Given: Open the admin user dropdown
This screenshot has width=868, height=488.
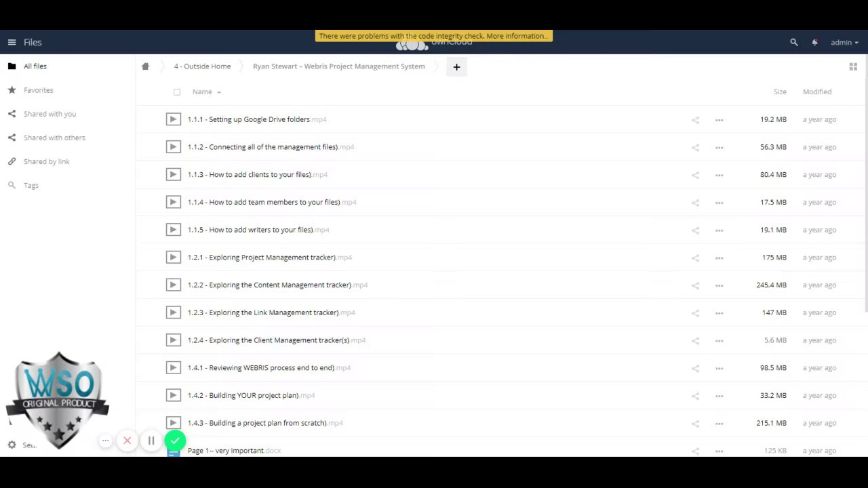Looking at the screenshot, I should click(844, 42).
